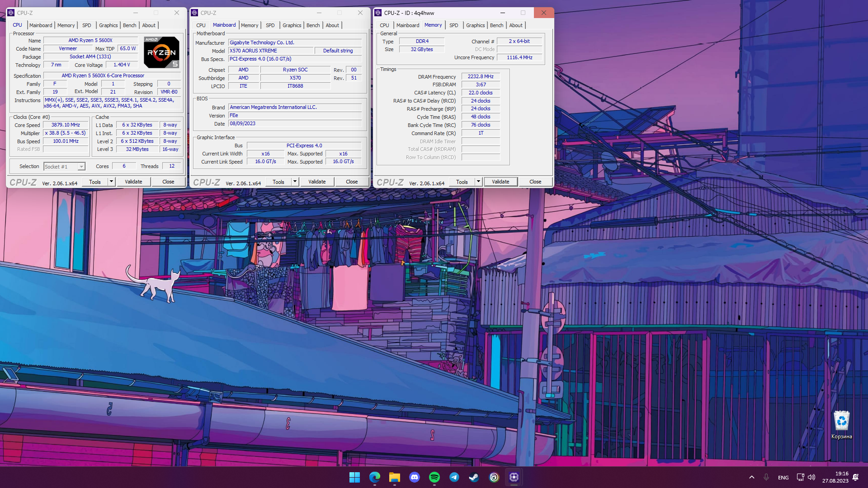Click Close button in third CPU-Z window
The height and width of the screenshot is (488, 868).
[x=535, y=182]
